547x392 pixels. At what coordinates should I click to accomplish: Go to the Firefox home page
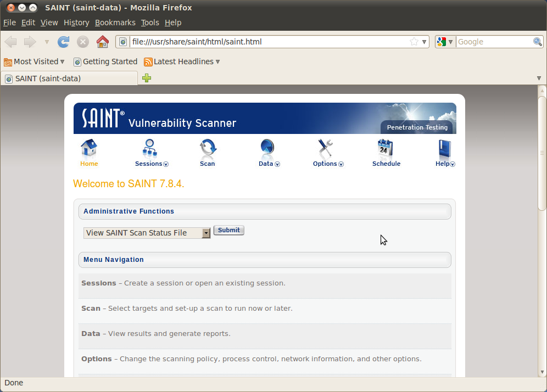point(103,42)
